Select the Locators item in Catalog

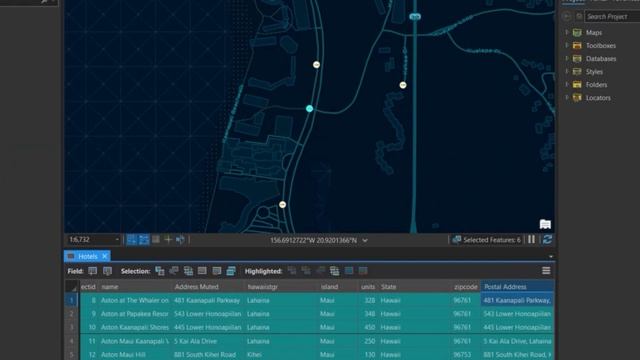598,98
